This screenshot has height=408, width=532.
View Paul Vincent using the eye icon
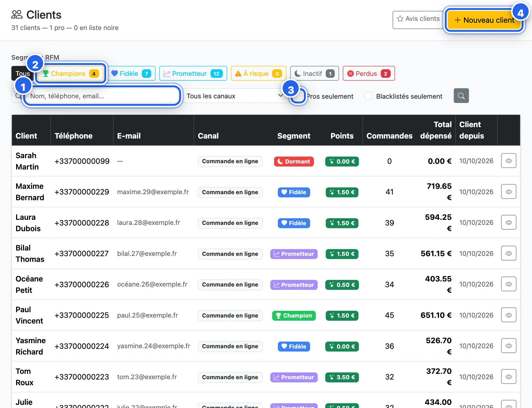point(509,315)
